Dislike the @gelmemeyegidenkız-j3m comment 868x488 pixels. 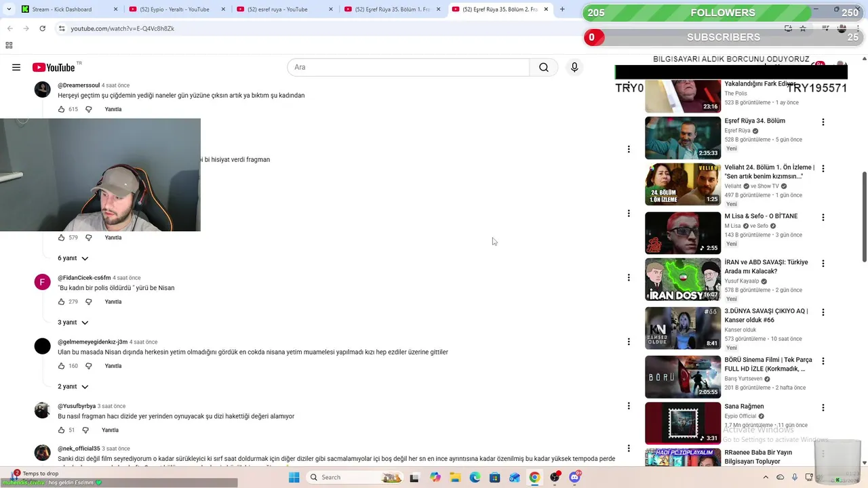88,366
